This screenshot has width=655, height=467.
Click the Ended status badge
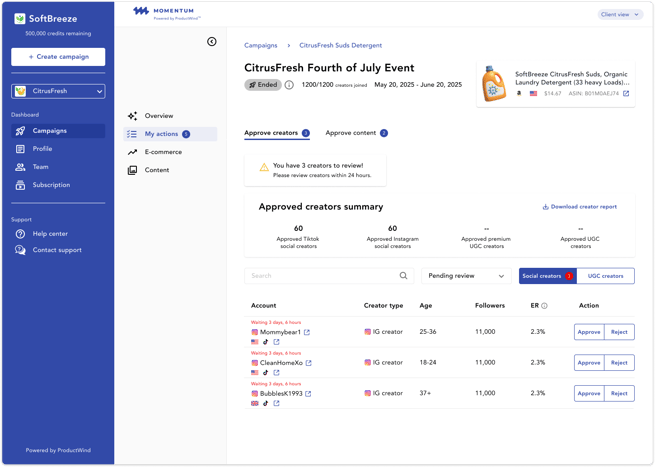pyautogui.click(x=263, y=85)
